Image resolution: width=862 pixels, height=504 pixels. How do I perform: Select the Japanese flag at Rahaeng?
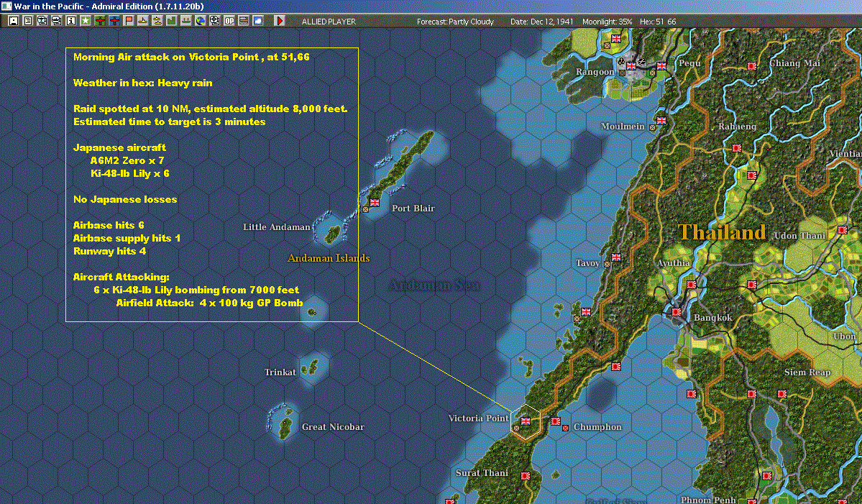737,148
